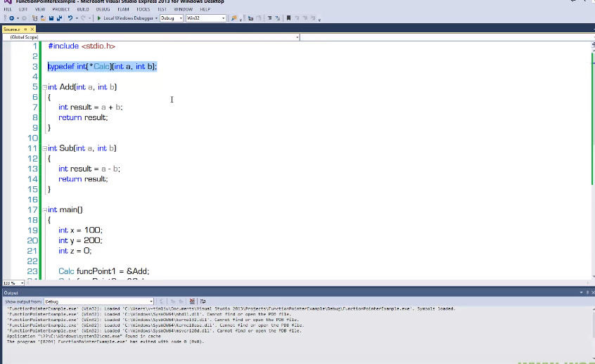Image resolution: width=595 pixels, height=364 pixels.
Task: Click the Find Message in Code output icon
Action: click(162, 301)
